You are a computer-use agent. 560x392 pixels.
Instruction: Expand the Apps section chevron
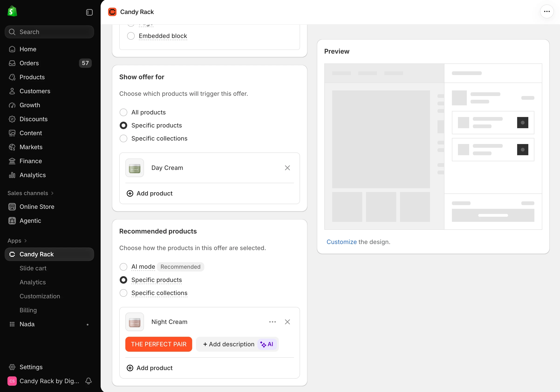pyautogui.click(x=25, y=241)
